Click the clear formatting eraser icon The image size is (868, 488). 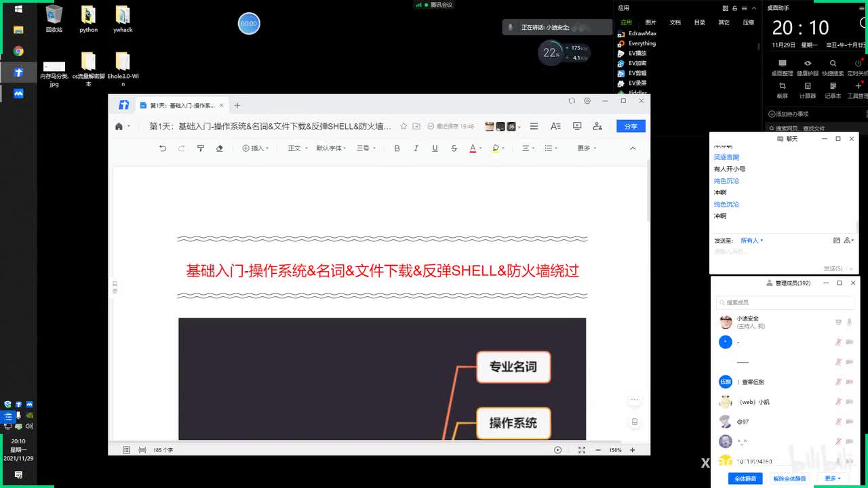pos(219,148)
